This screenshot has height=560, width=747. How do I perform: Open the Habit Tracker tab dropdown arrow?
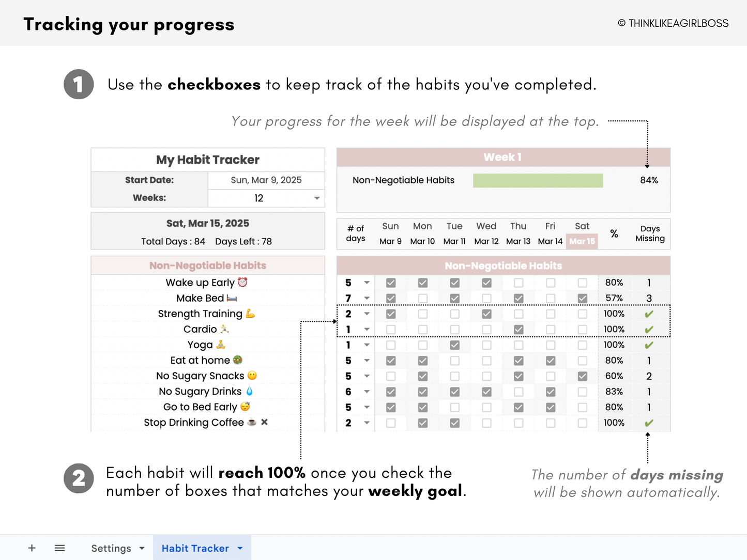[239, 548]
